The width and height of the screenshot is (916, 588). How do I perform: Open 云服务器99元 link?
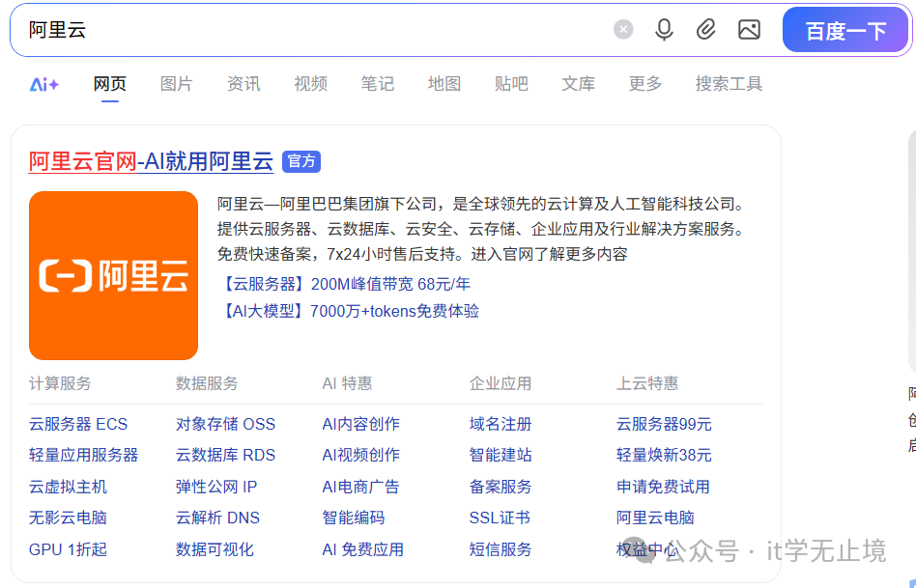(x=664, y=424)
